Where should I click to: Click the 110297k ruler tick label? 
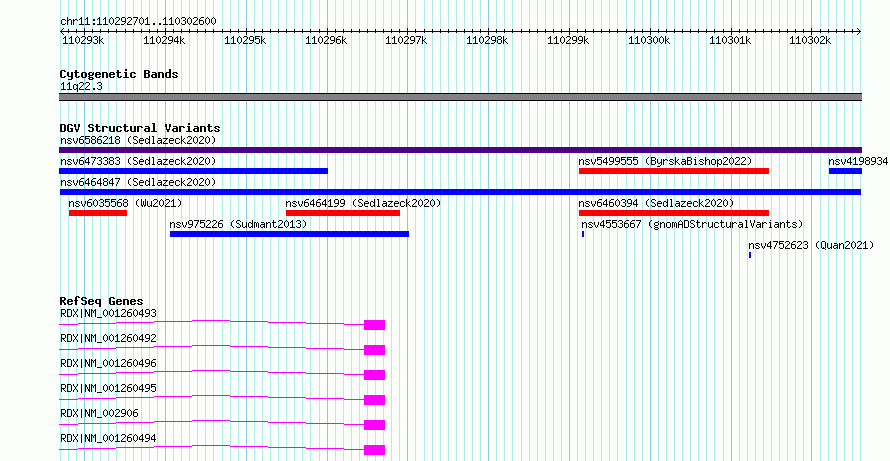point(406,41)
